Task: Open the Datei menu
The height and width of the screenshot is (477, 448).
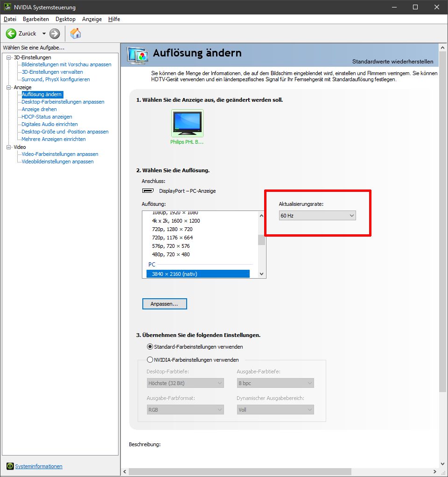Action: pos(10,19)
